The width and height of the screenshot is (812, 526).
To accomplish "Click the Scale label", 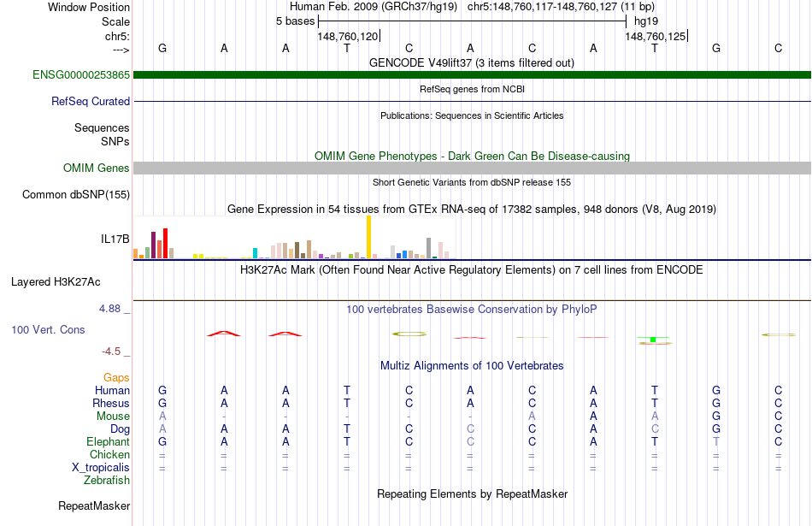I will (x=115, y=21).
